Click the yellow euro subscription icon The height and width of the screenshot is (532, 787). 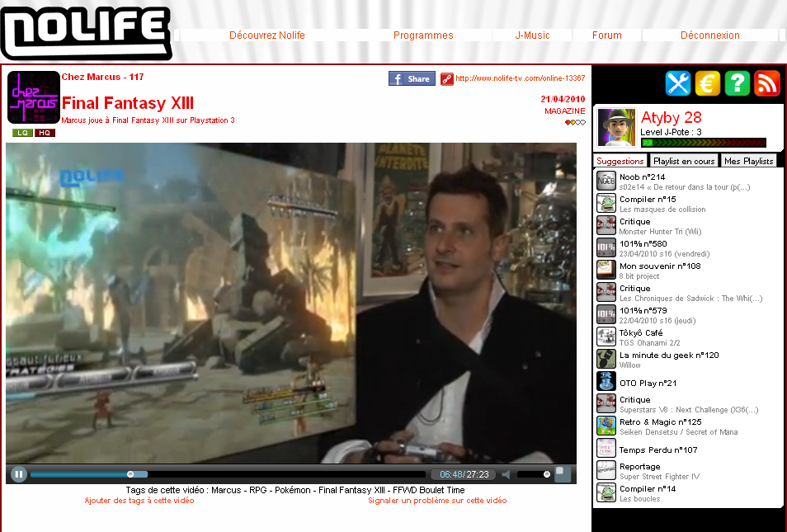point(708,83)
